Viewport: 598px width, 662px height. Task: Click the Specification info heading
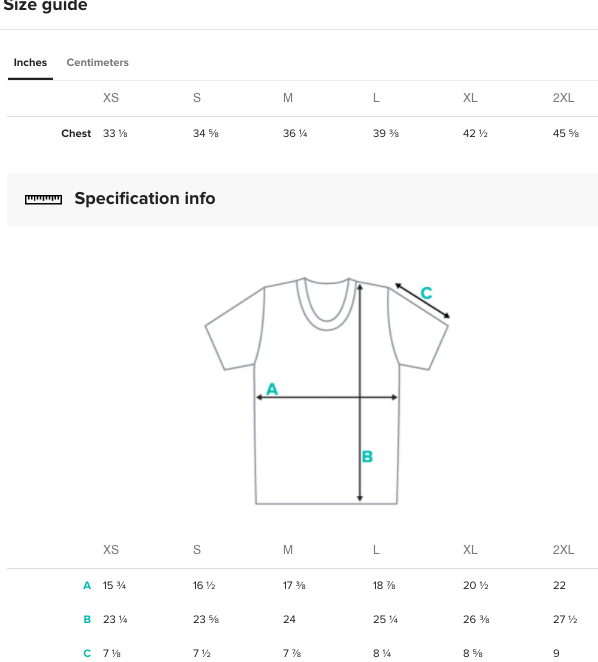click(x=145, y=198)
